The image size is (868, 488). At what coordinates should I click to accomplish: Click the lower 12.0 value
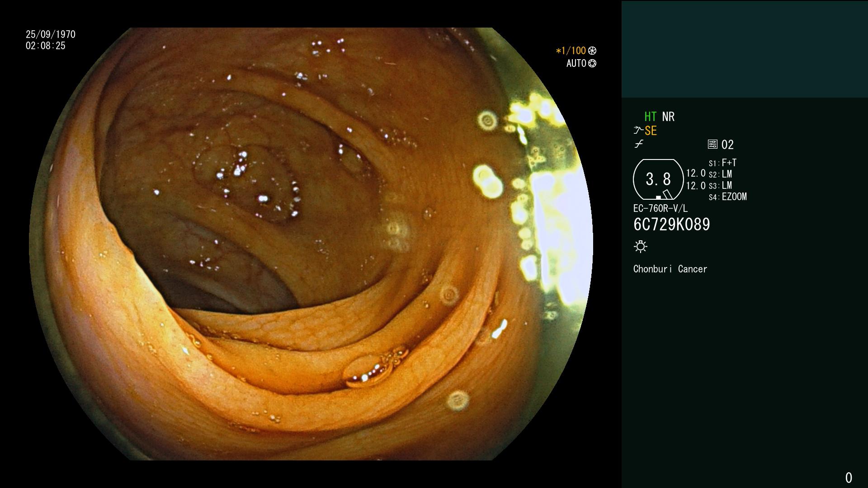coord(696,186)
